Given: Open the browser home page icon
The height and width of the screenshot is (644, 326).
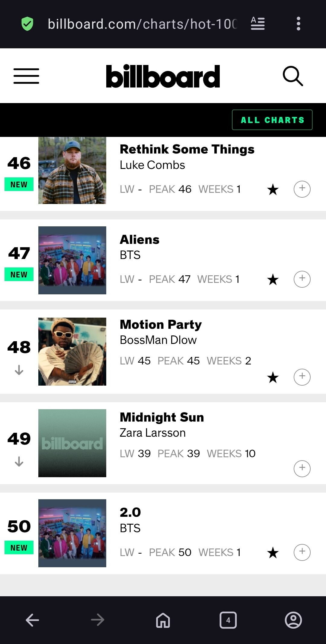Looking at the screenshot, I should (163, 620).
